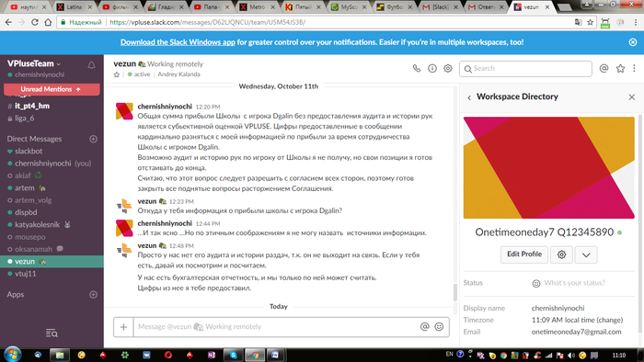Open emoji picker in message box
The width and height of the screenshot is (644, 362).
(x=439, y=326)
